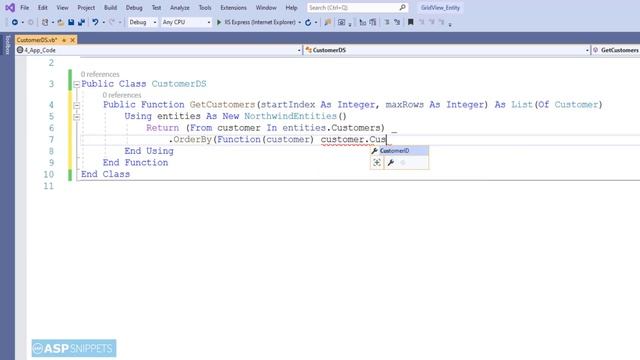
Task: Click the NorthwindEntities type name in code
Action: (290, 116)
